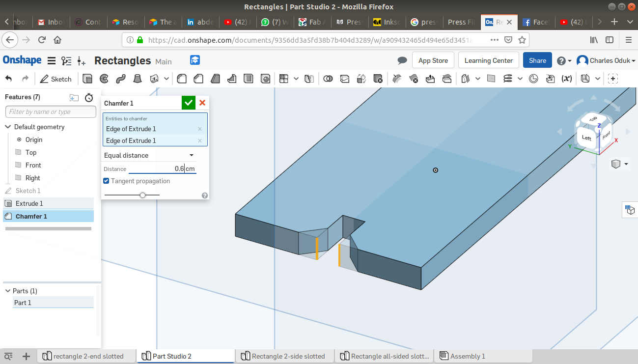The image size is (638, 364).
Task: Remove first Edge of Extrude 1 entry
Action: click(x=199, y=129)
